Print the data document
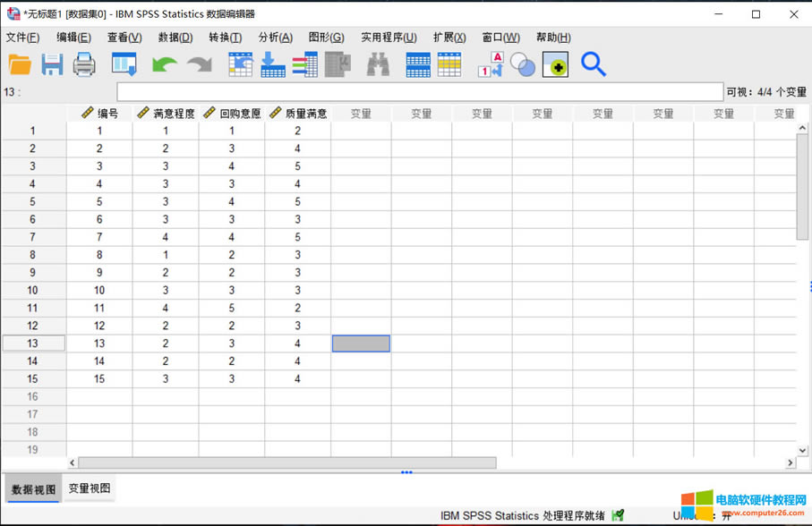This screenshot has height=526, width=812. click(85, 64)
